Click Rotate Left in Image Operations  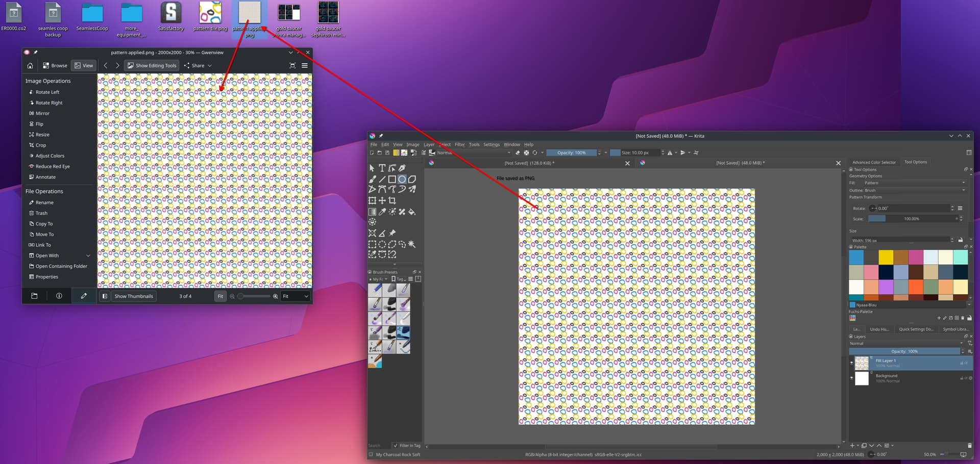click(47, 92)
